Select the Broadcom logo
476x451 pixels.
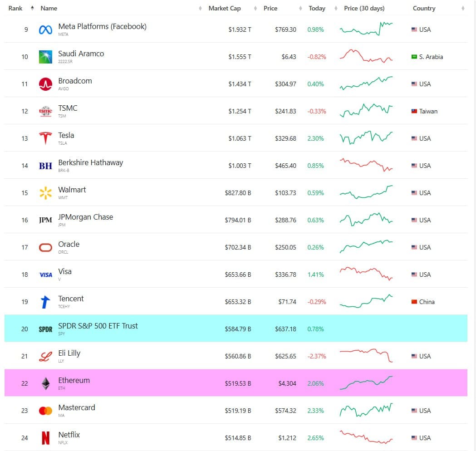pos(45,83)
